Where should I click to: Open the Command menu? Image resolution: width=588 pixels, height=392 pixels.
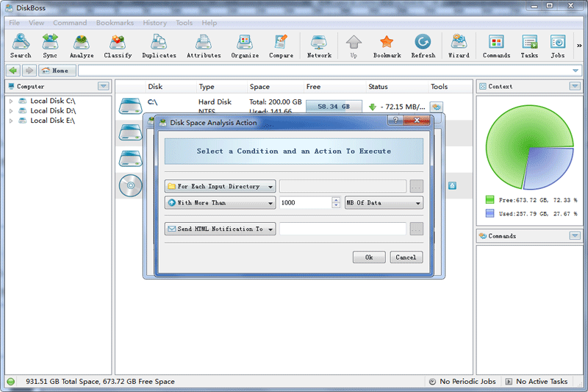(70, 23)
